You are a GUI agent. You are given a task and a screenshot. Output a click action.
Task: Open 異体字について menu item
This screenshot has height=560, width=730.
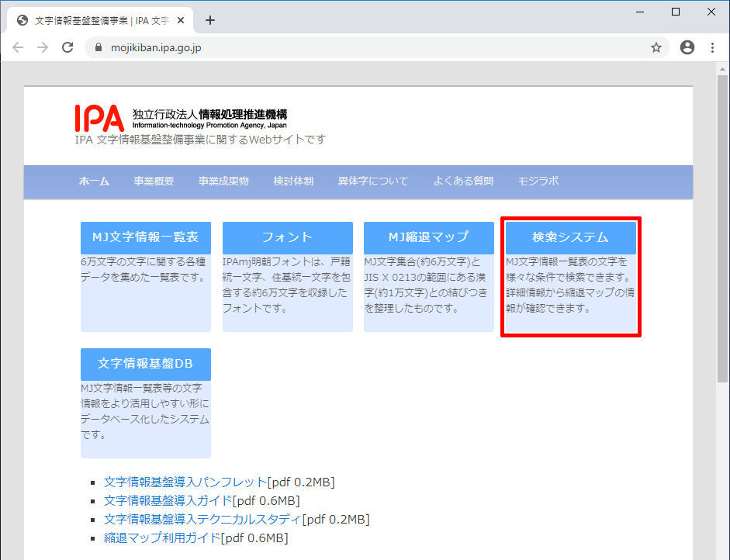[373, 181]
